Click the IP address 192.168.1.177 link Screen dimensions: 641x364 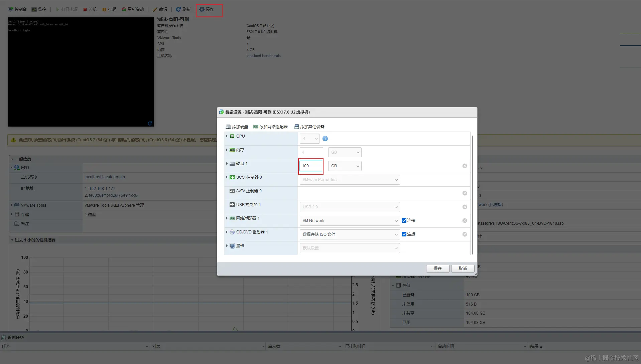(102, 189)
